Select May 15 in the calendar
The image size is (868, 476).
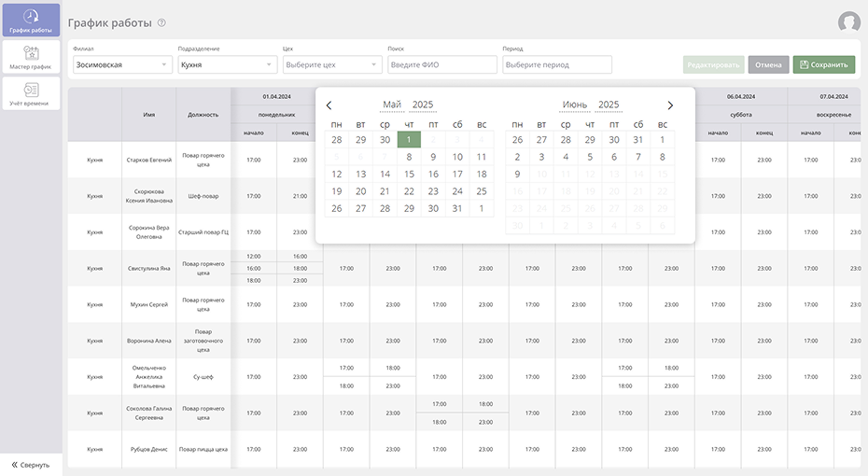409,174
